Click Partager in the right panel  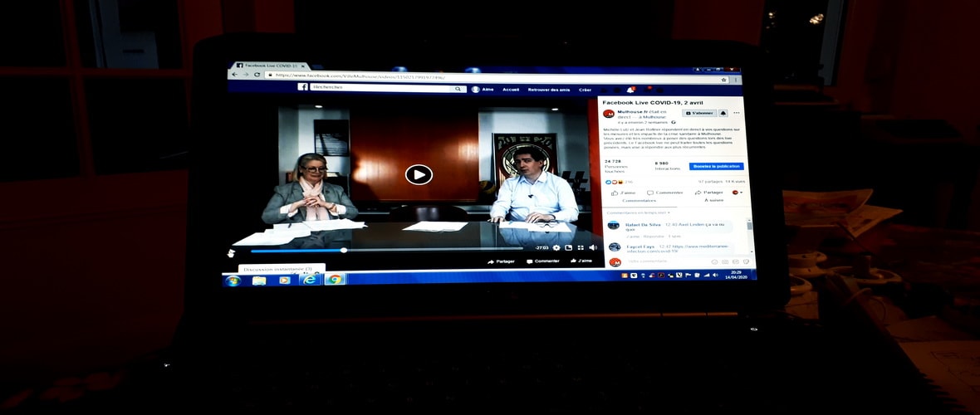(708, 193)
